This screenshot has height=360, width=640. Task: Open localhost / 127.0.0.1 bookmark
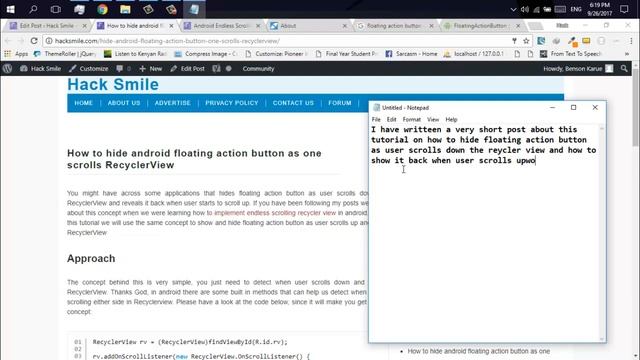point(473,54)
